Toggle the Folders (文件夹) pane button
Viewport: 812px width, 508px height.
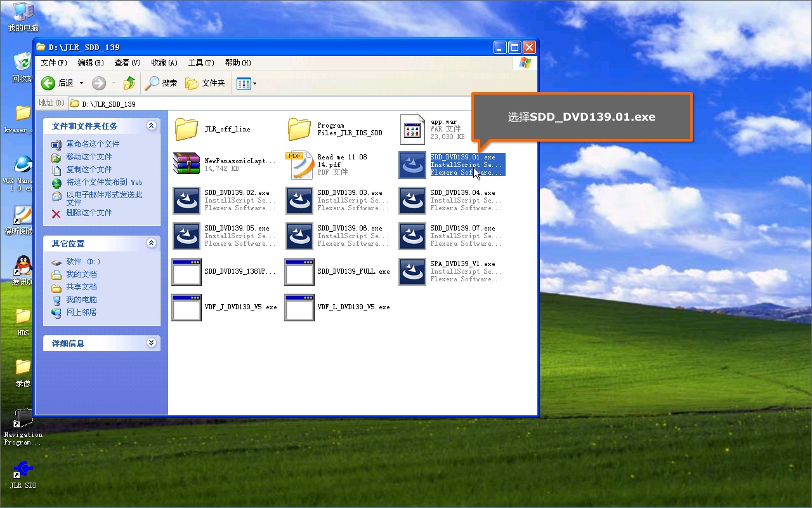point(205,83)
